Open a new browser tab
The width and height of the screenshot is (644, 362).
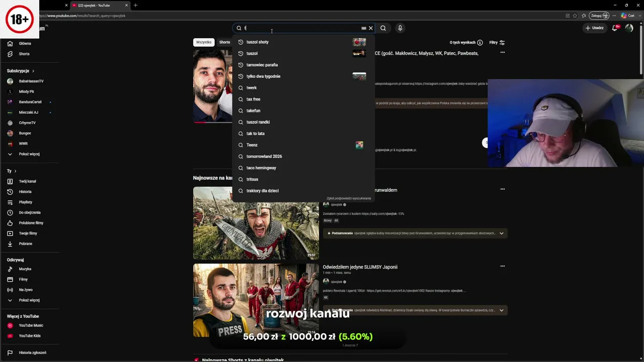(x=135, y=5)
